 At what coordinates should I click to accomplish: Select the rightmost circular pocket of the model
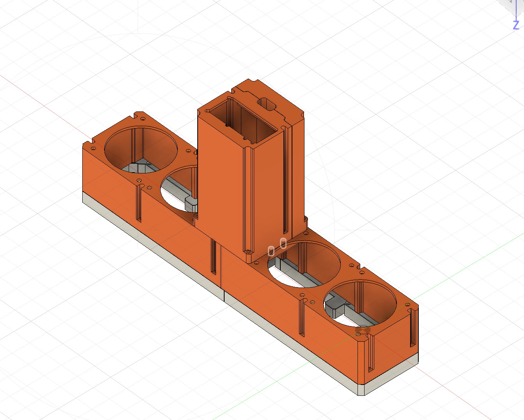tap(360, 303)
